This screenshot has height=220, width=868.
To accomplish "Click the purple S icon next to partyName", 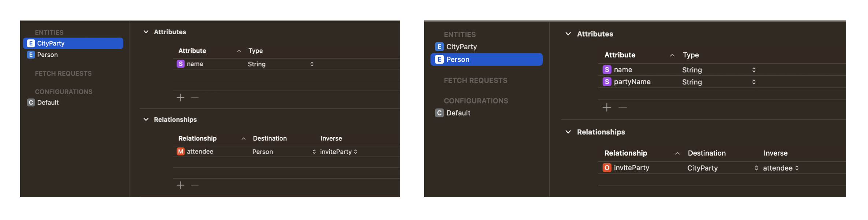I will [607, 82].
